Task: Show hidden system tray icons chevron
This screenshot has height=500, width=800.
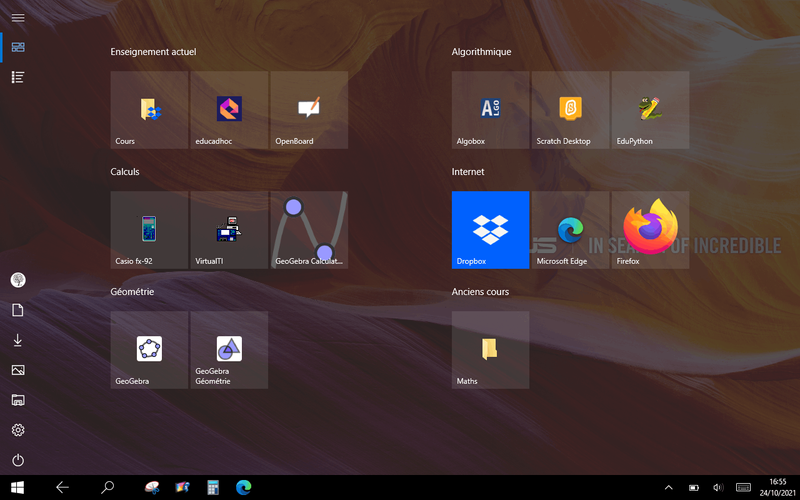Action: point(669,488)
